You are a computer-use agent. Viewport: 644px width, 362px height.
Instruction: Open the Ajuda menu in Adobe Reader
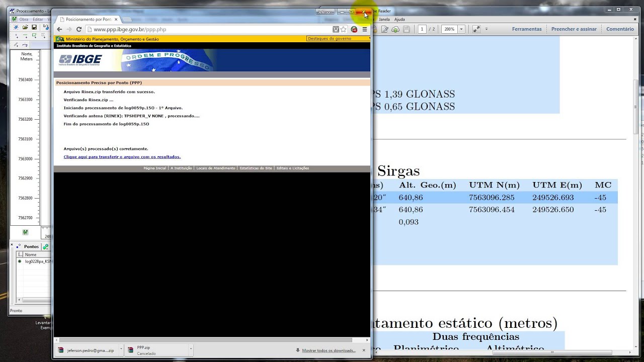point(399,20)
